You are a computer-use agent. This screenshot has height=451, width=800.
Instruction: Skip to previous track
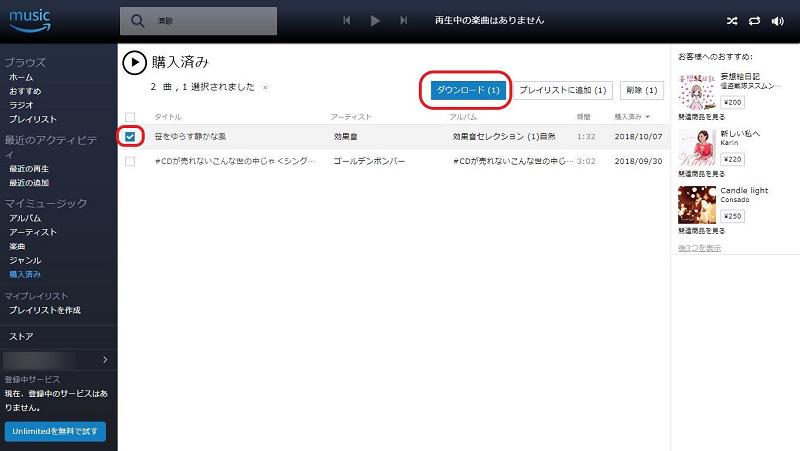(346, 20)
